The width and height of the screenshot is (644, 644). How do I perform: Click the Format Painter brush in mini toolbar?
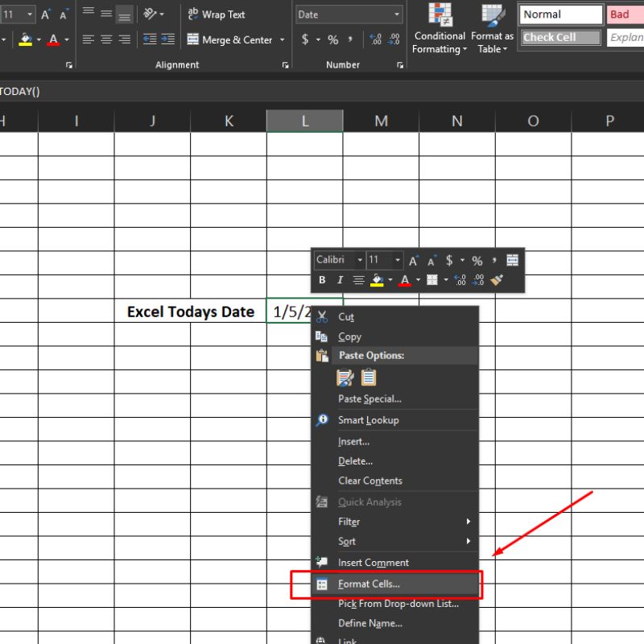pyautogui.click(x=497, y=280)
